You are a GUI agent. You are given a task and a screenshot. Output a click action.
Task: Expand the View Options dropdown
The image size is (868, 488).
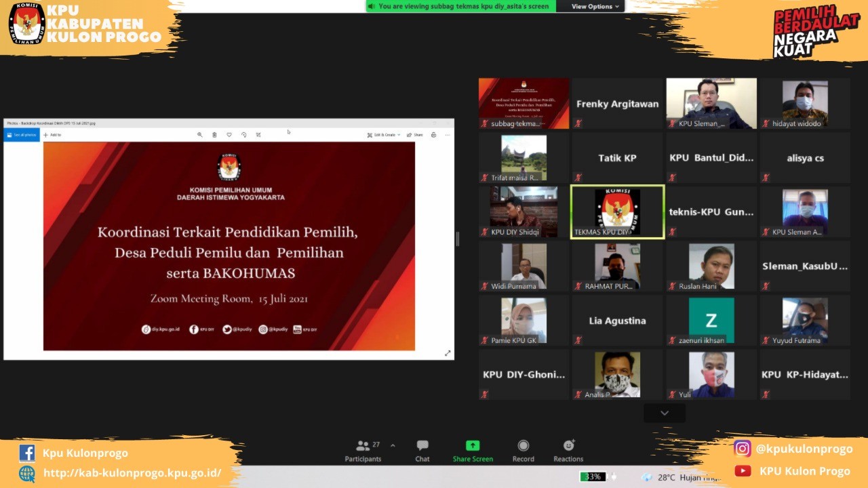point(595,7)
